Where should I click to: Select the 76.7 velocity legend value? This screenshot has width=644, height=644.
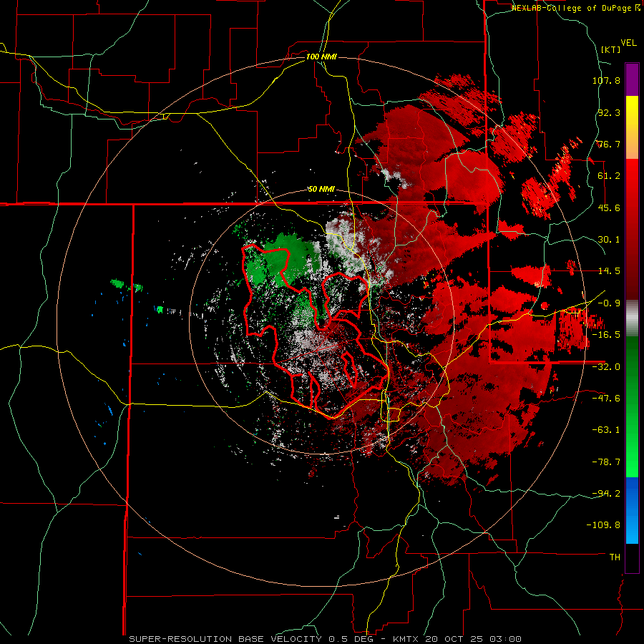coord(609,144)
